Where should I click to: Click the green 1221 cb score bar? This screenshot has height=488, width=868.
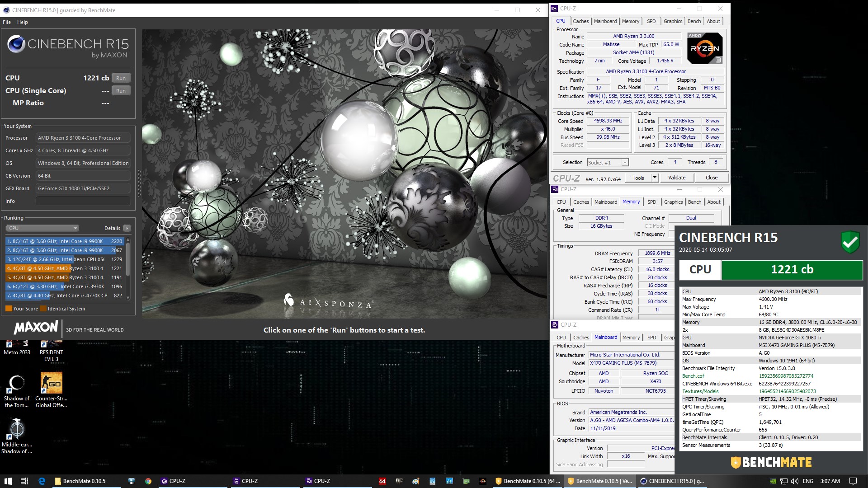coord(792,270)
